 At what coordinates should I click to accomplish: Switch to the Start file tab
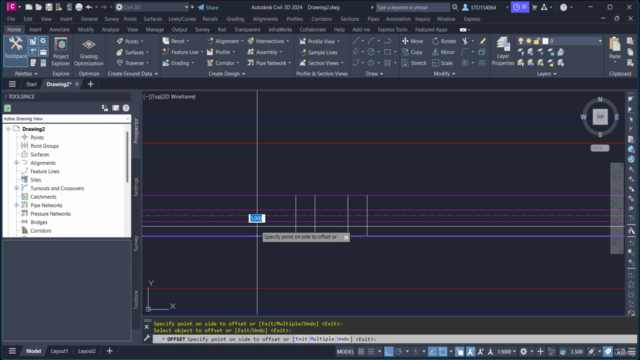[x=31, y=84]
